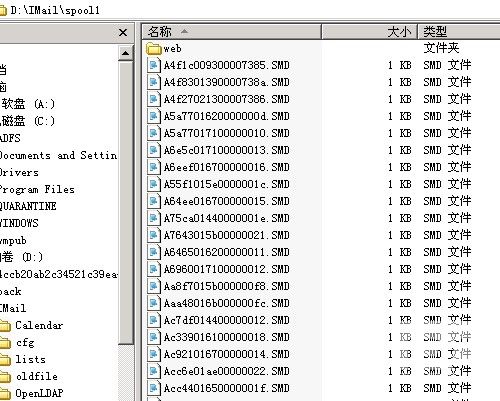This screenshot has width=500, height=401.
Task: Select Documents and Settings in tree
Action: (x=58, y=156)
